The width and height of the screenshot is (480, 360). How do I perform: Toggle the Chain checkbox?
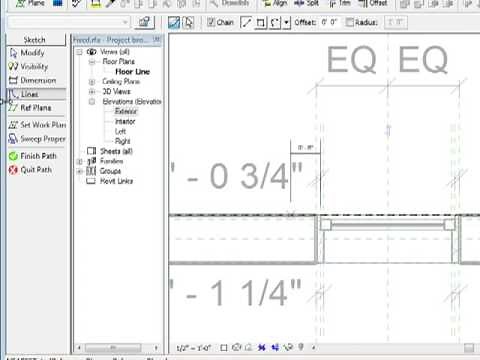point(211,22)
